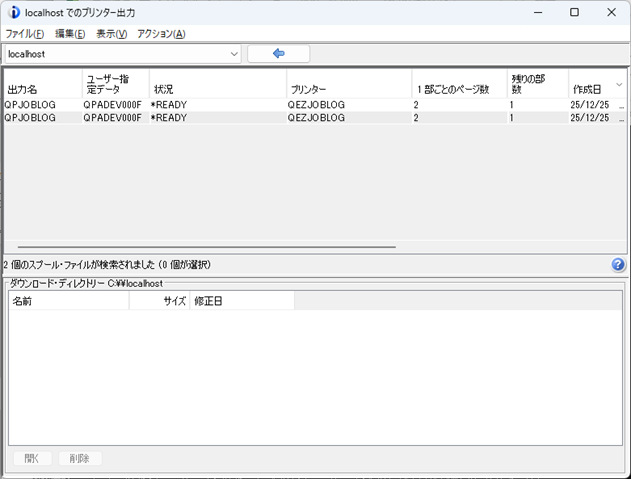Open the アクション(A) menu
Screen dimensions: 631x479
tap(161, 34)
